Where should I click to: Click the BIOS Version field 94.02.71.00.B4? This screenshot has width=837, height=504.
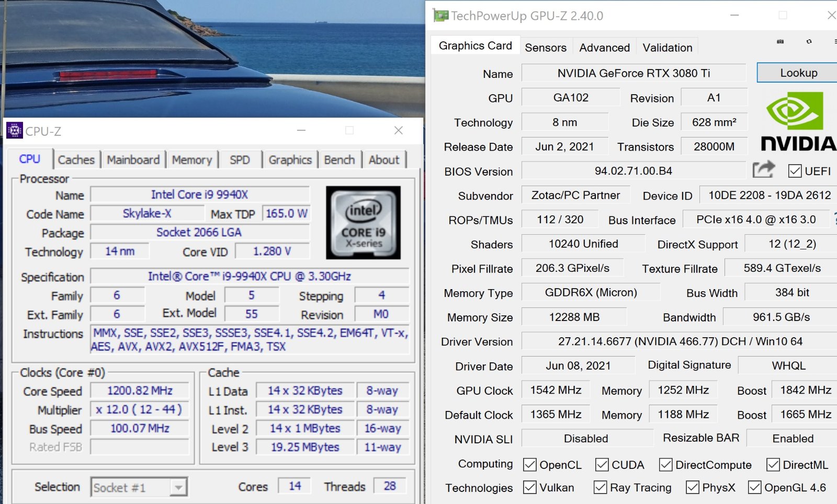pos(634,171)
